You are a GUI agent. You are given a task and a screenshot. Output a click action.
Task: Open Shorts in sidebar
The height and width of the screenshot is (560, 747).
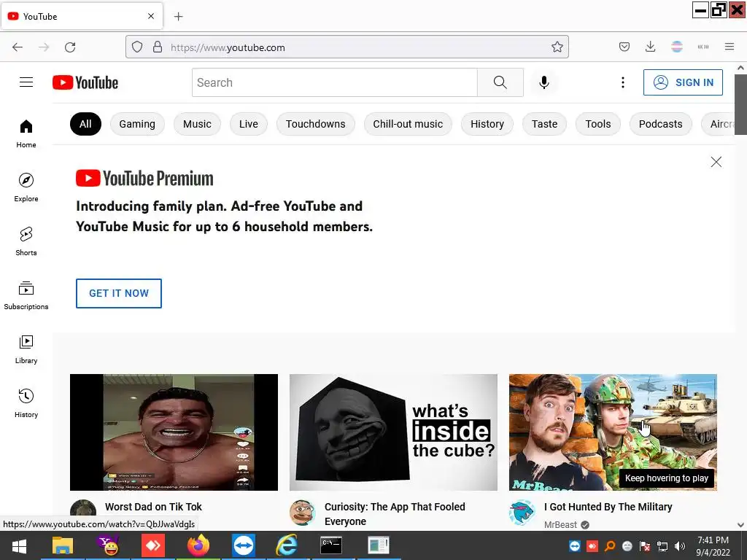click(26, 241)
